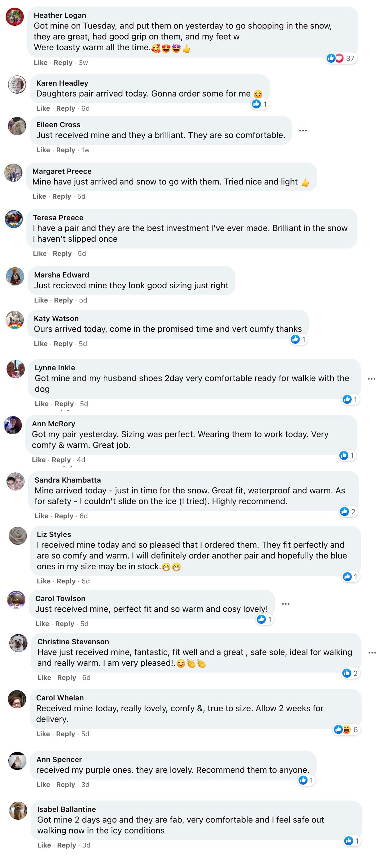
Task: Reply to Katy Watson's comment
Action: tap(63, 344)
